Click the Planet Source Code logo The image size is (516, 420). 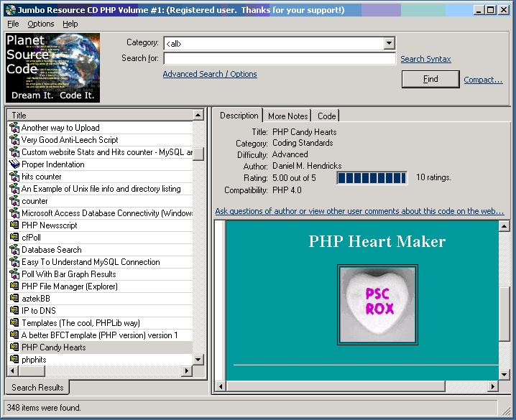[x=52, y=67]
